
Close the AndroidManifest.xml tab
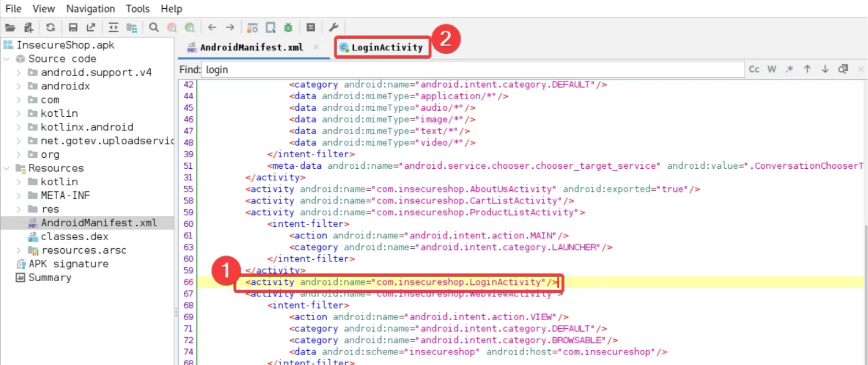click(316, 48)
